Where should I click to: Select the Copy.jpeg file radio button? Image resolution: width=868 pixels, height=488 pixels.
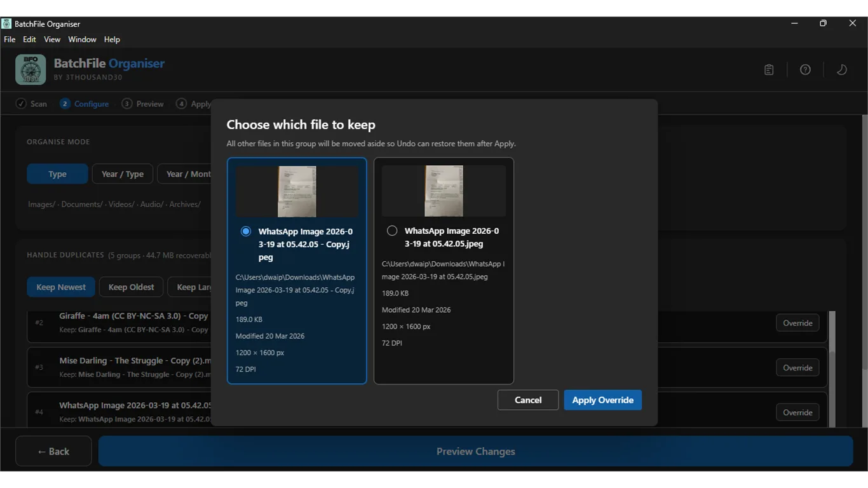[x=246, y=231]
